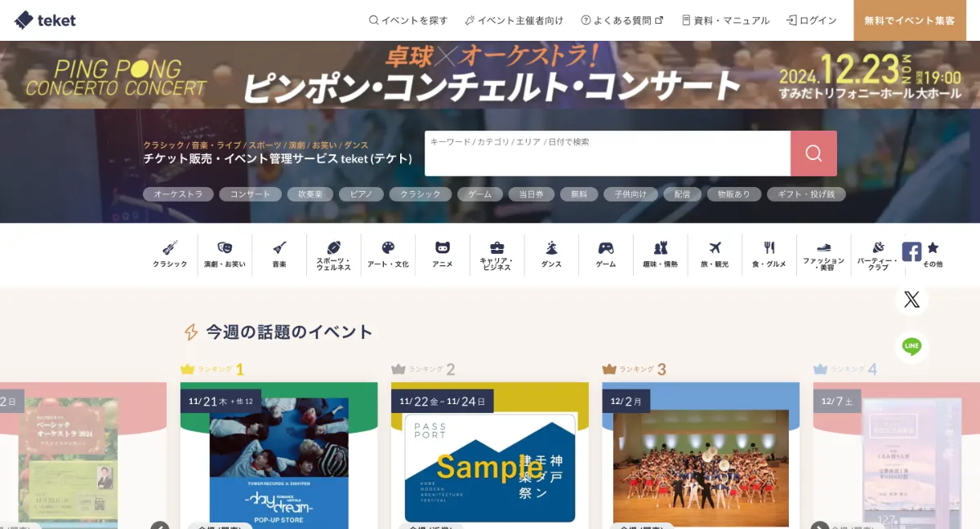Open ranking 3 marching band event card

pyautogui.click(x=701, y=456)
